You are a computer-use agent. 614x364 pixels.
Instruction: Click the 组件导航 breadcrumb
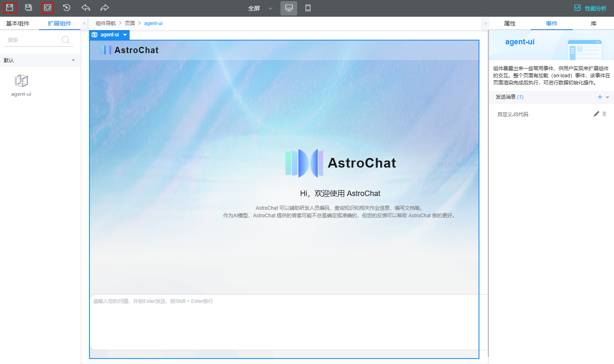pos(106,23)
